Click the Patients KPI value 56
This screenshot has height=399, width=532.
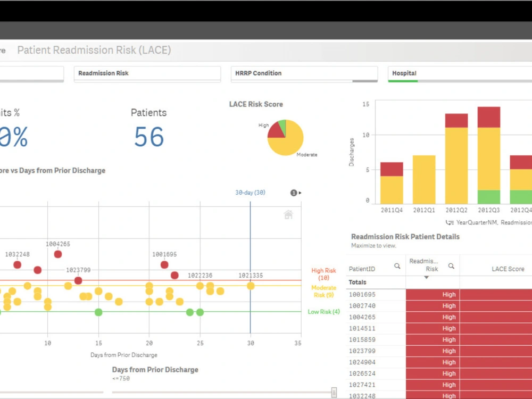149,137
